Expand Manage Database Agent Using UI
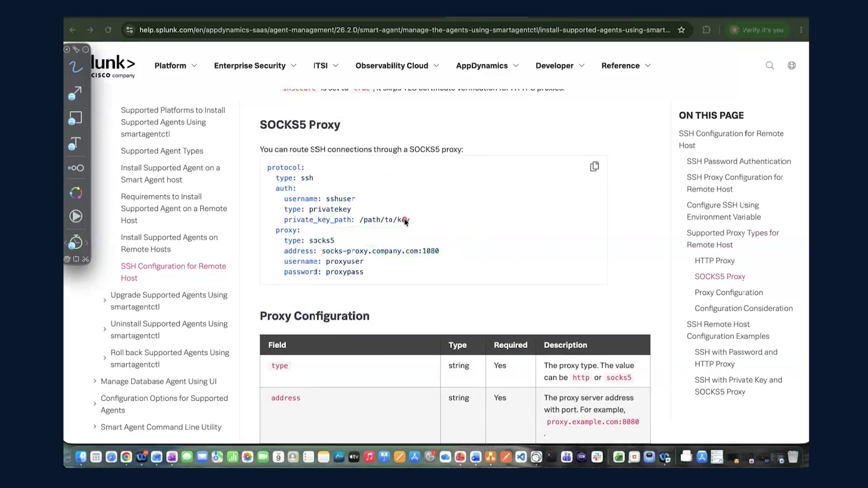868x488 pixels. [95, 381]
